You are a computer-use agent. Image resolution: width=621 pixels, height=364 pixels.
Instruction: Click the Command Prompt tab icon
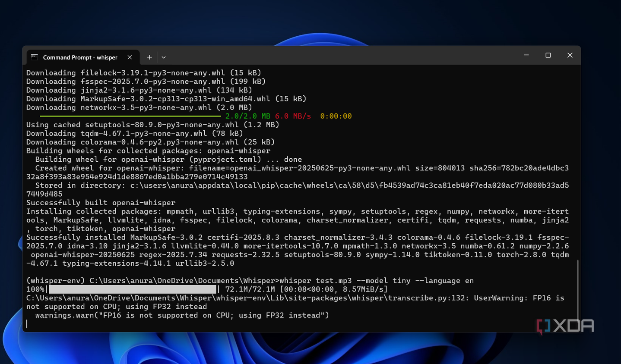coord(35,57)
